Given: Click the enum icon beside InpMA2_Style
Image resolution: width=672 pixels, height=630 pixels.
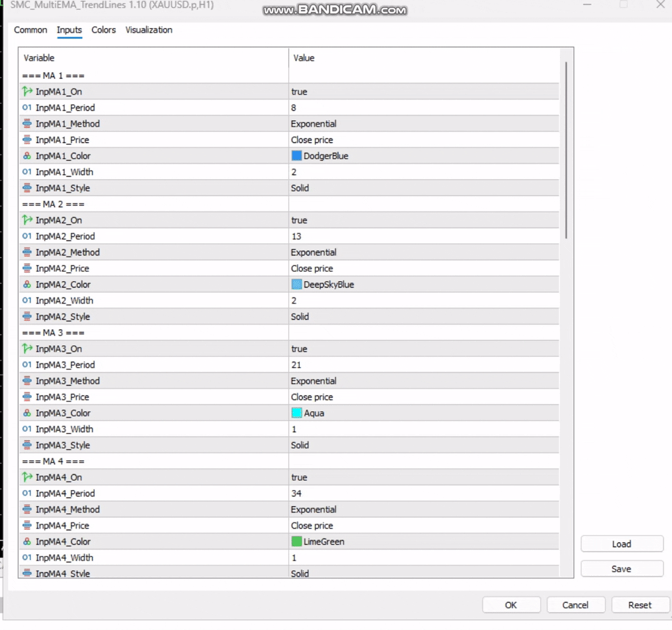Looking at the screenshot, I should (27, 317).
